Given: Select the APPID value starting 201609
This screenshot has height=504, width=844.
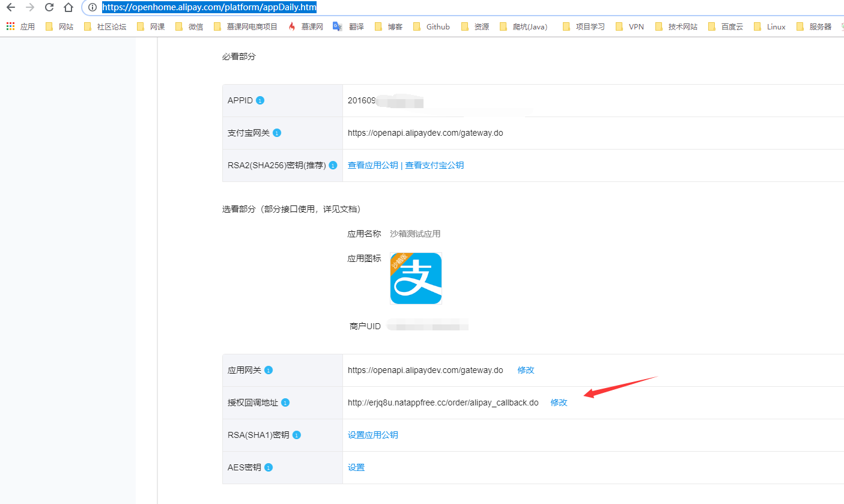Looking at the screenshot, I should click(386, 100).
